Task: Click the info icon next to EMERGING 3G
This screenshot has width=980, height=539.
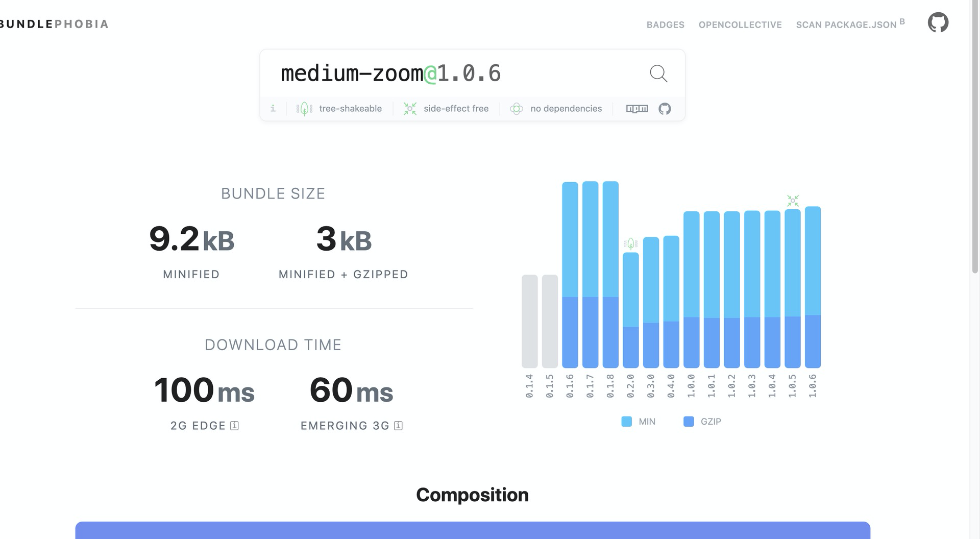Action: click(398, 426)
